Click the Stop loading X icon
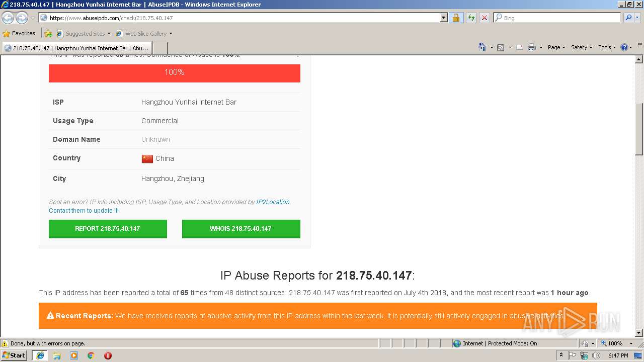The height and width of the screenshot is (362, 644). (484, 18)
